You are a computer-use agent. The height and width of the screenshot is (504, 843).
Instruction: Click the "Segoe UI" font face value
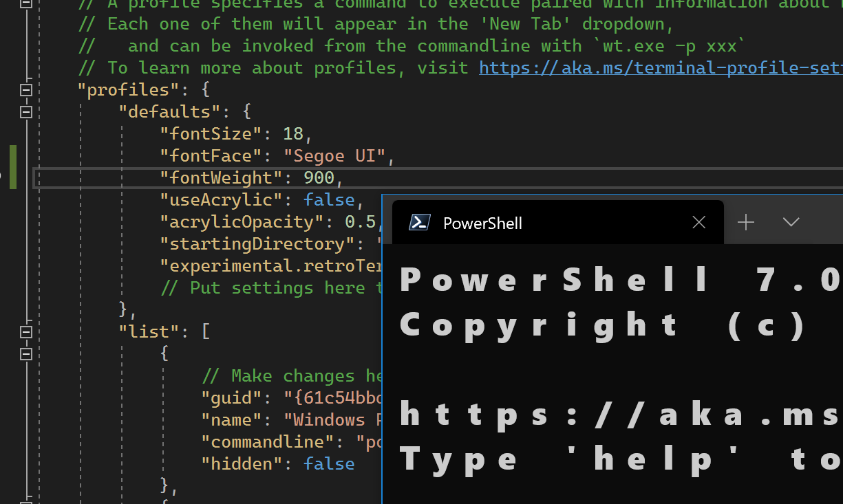click(x=334, y=155)
